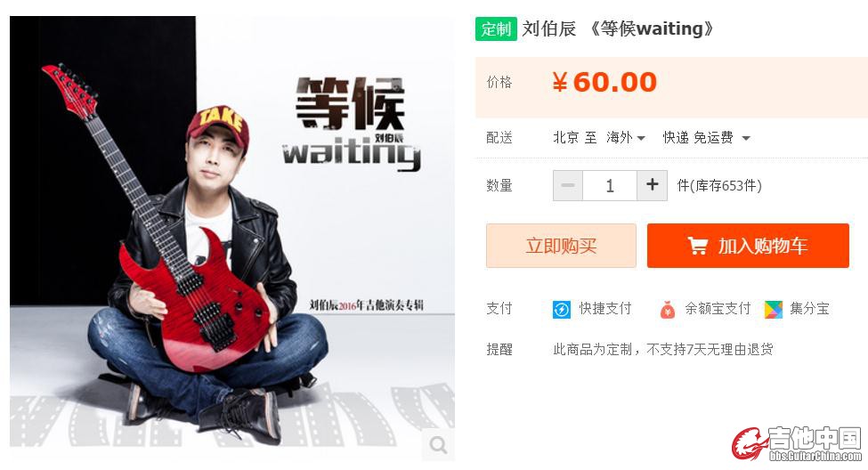Increase quantity with the plus button
Image resolution: width=868 pixels, height=470 pixels.
coord(652,185)
